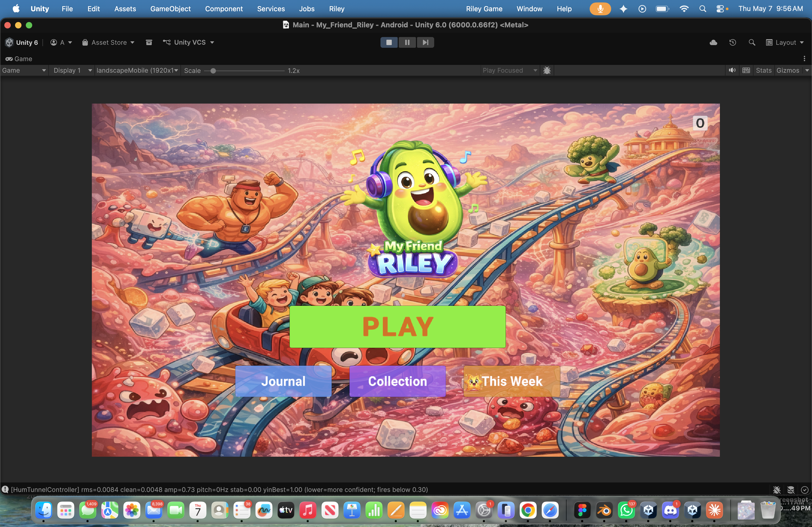Screen dimensions: 812x527
Task: Open the account A dropdown
Action: point(61,42)
